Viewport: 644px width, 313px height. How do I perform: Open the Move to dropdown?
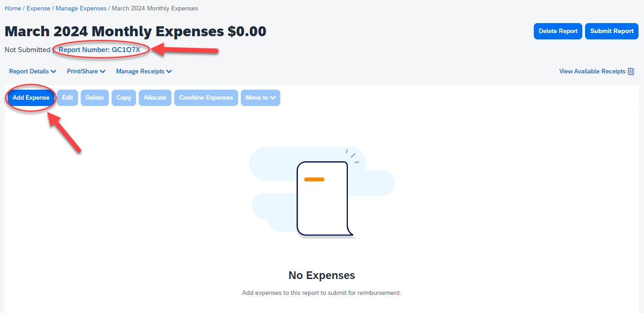pos(260,98)
